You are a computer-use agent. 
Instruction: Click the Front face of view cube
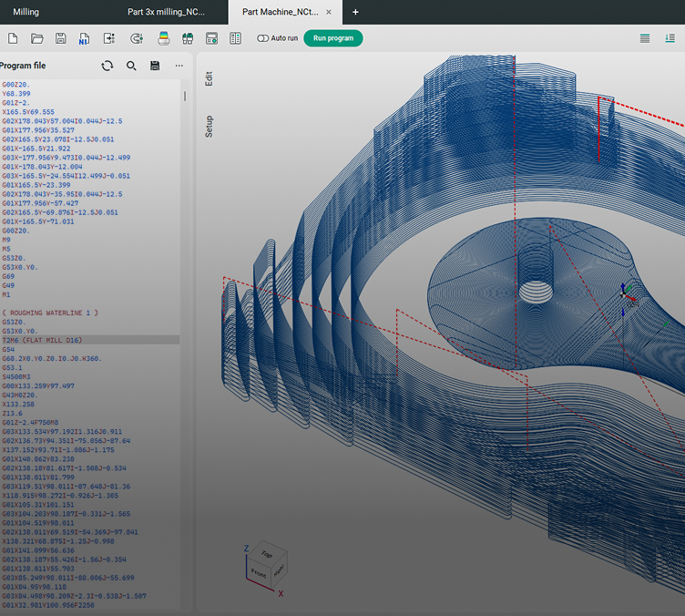[258, 573]
